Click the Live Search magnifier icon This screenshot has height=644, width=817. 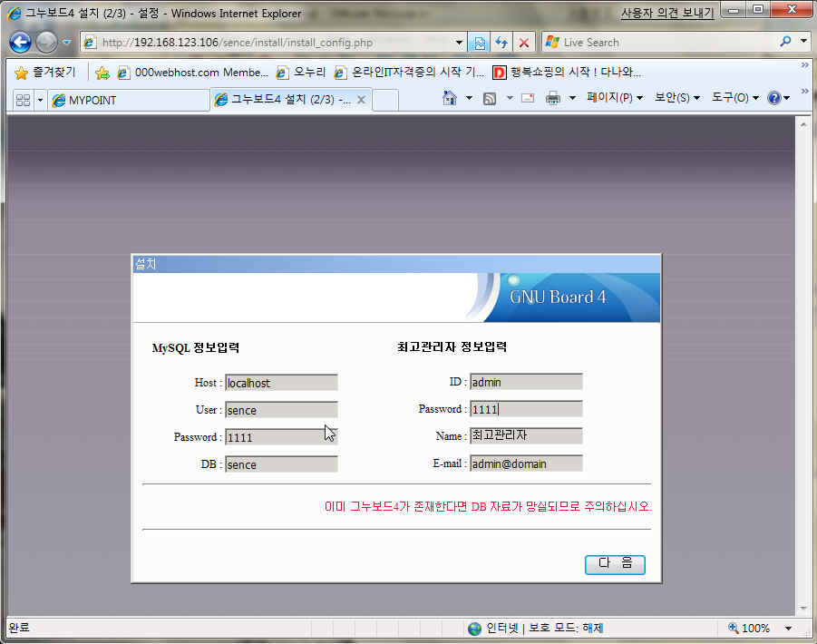[x=785, y=41]
